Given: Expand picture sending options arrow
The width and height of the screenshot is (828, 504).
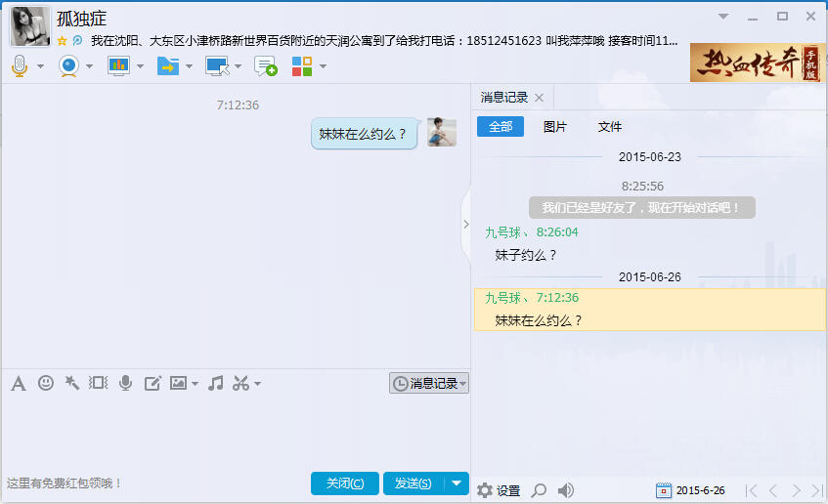Looking at the screenshot, I should point(195,383).
